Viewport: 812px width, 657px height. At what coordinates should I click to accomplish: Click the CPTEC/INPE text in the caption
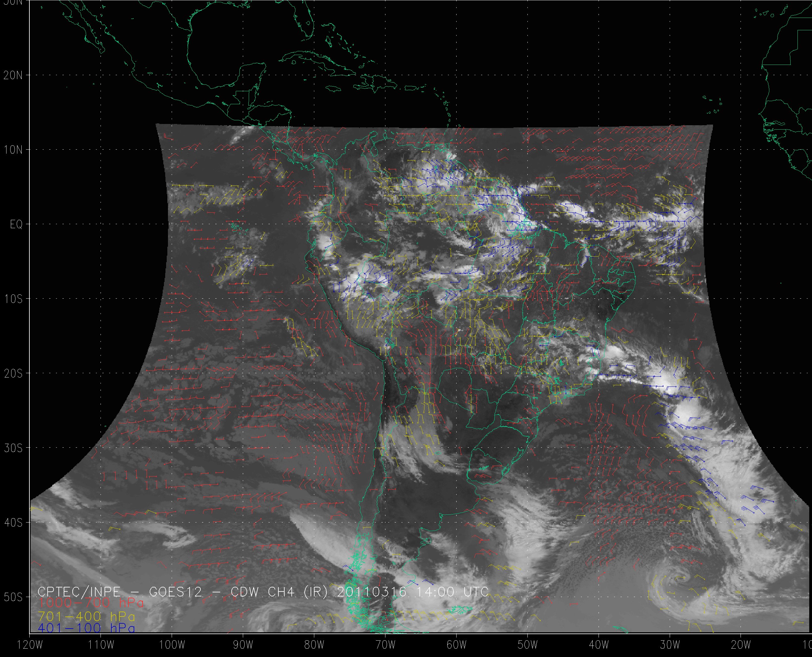[x=79, y=591]
